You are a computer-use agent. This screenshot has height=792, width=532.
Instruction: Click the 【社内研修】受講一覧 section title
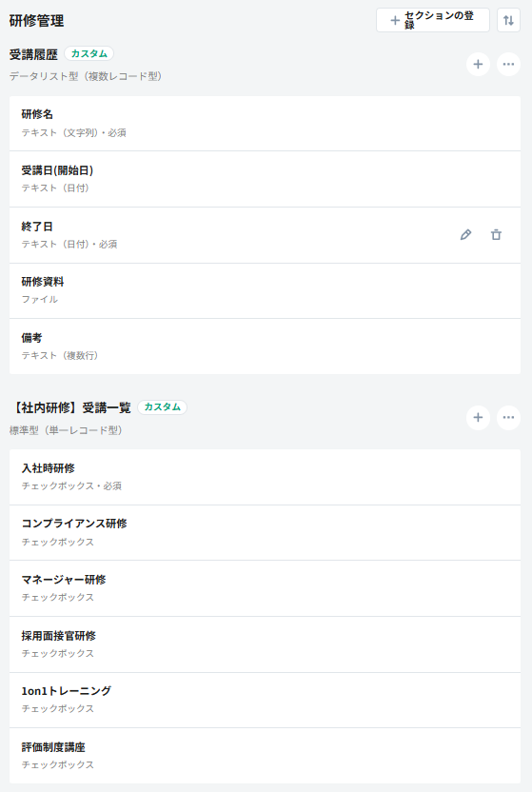(x=70, y=407)
